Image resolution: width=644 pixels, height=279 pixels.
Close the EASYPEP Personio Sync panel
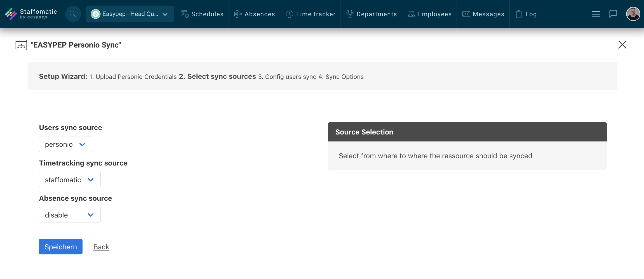point(622,45)
